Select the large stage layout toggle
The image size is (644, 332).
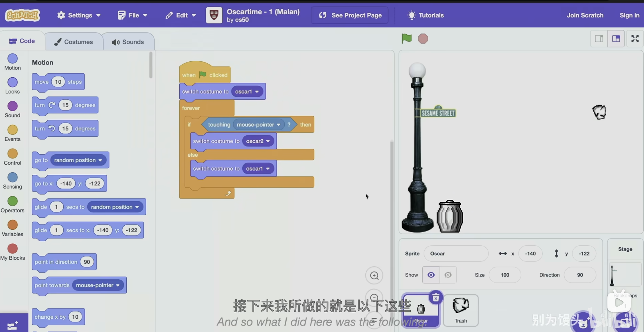point(616,39)
